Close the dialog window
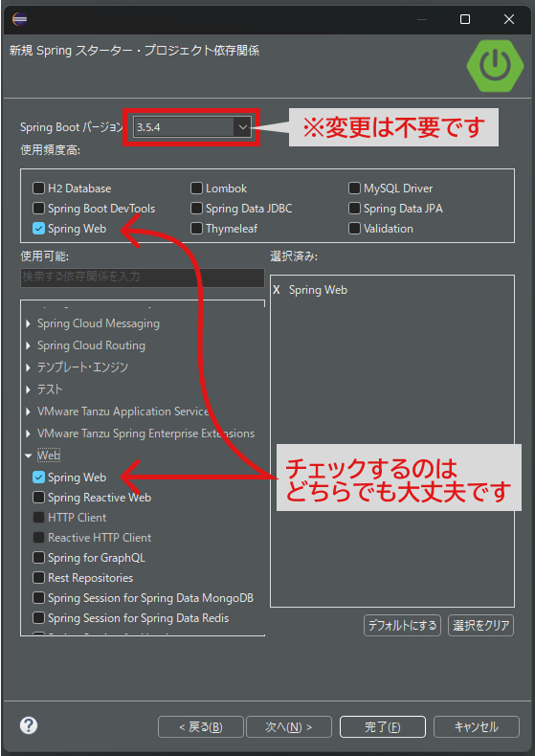The width and height of the screenshot is (535, 756). (x=508, y=19)
